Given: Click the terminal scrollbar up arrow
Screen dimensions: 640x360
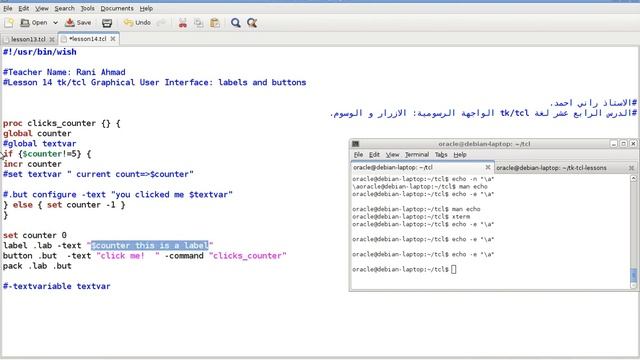Looking at the screenshot, I should (x=633, y=178).
